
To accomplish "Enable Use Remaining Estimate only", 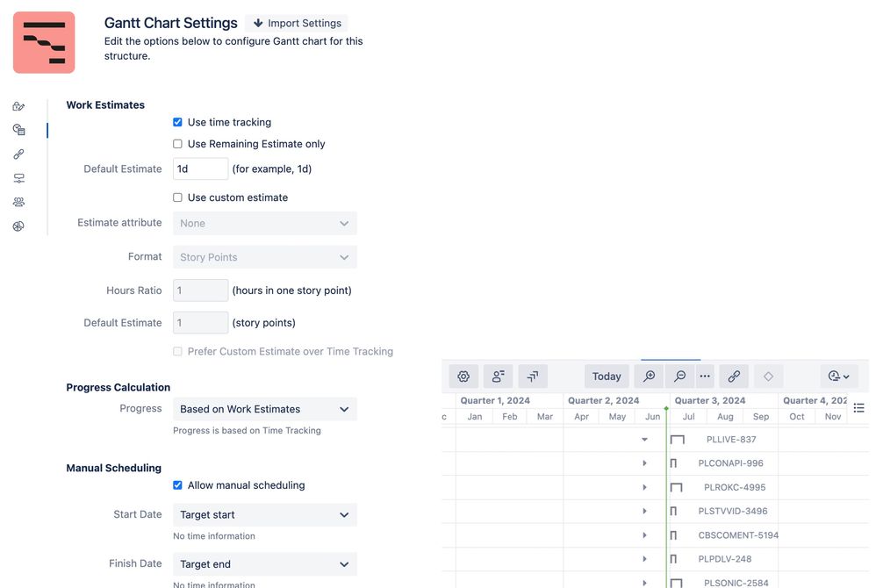I will click(x=177, y=143).
